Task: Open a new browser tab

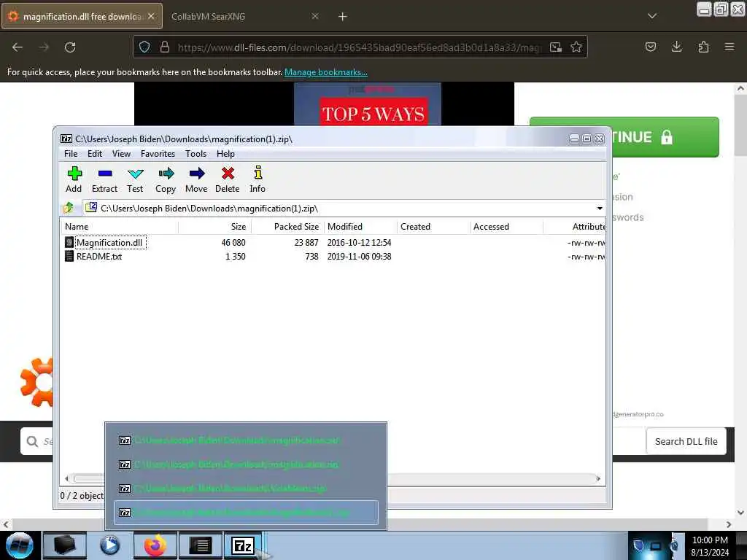Action: [343, 17]
